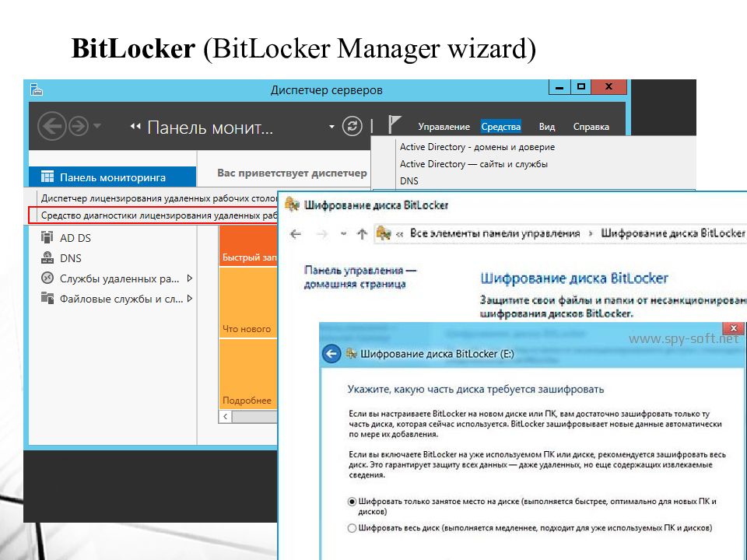Expand Службы удаленных рабочих столов arrow
Viewport: 747px width, 560px height.
(x=189, y=278)
